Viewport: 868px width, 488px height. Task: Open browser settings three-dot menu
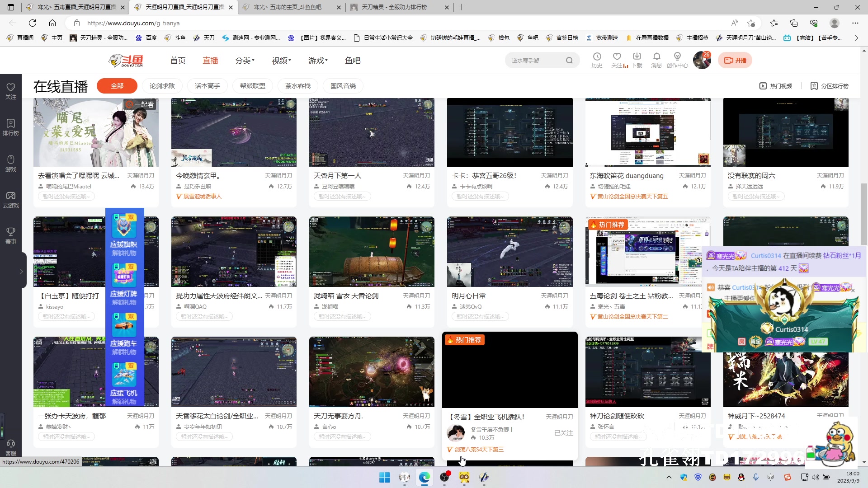pos(855,23)
